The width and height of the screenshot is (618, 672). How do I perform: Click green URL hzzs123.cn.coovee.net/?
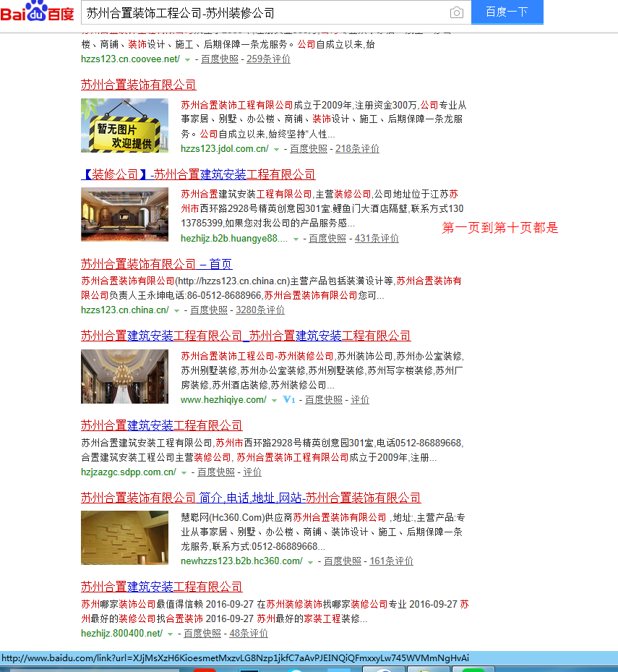(x=130, y=59)
